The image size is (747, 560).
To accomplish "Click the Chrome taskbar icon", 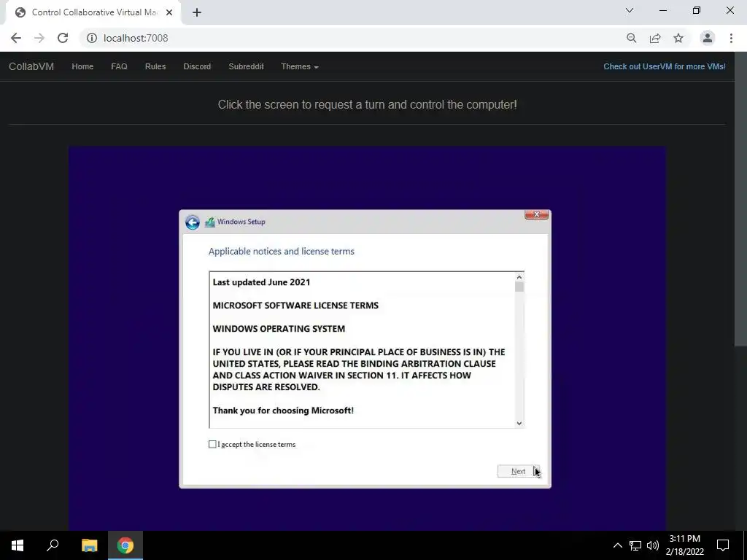I will coord(125,545).
